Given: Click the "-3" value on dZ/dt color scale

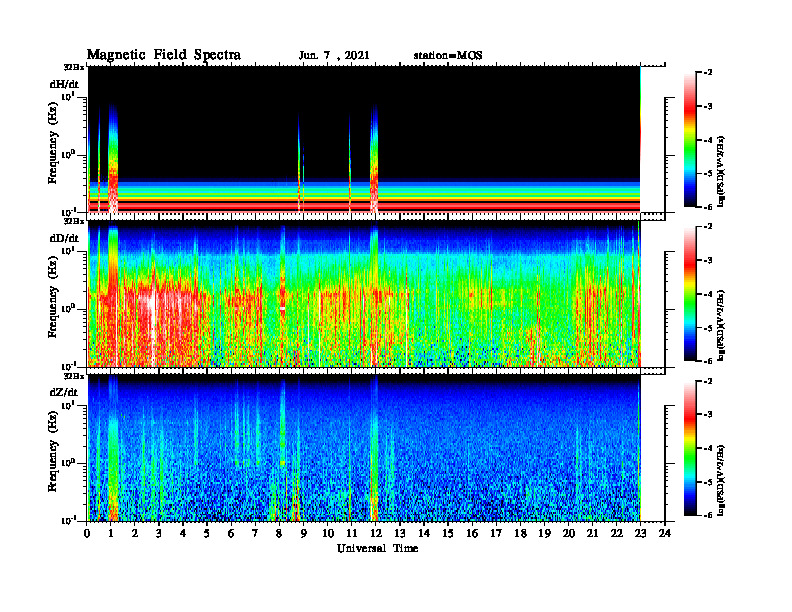Looking at the screenshot, I should pos(708,415).
